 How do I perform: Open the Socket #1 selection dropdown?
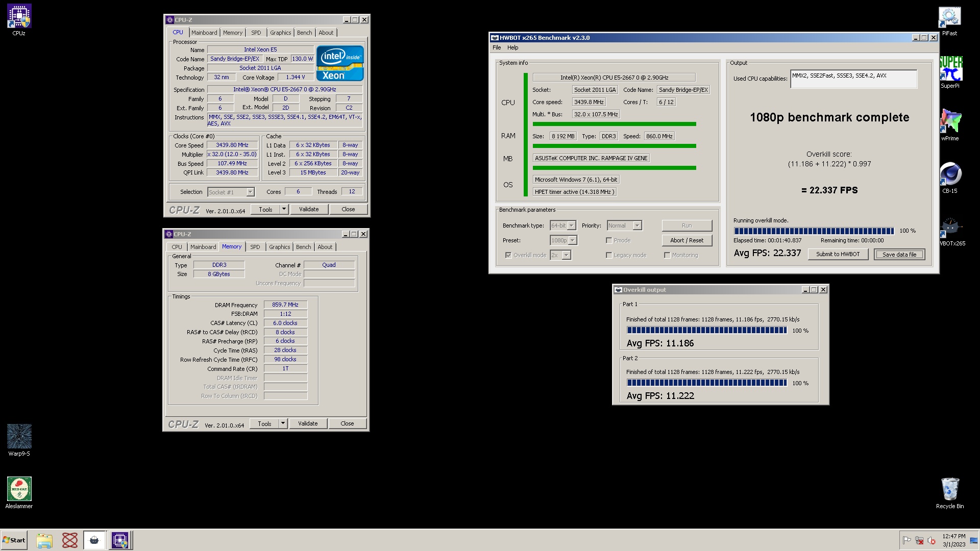pos(231,192)
